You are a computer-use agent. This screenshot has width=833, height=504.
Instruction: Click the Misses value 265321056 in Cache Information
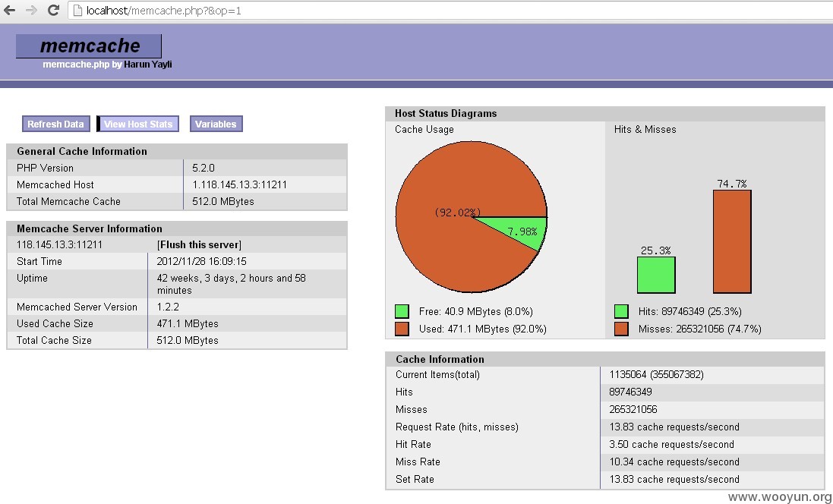point(633,409)
